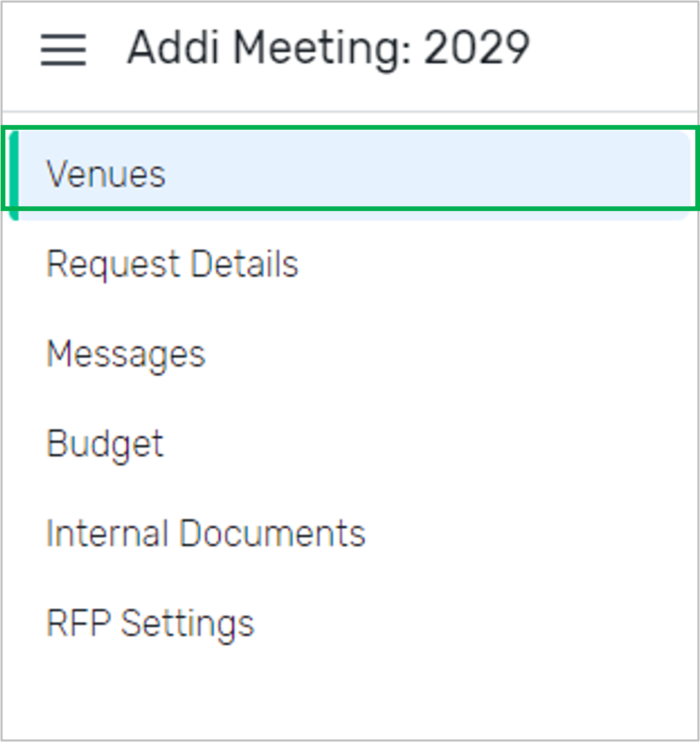The image size is (700, 742).
Task: Select the RFP Settings navigation entry
Action: tap(151, 623)
